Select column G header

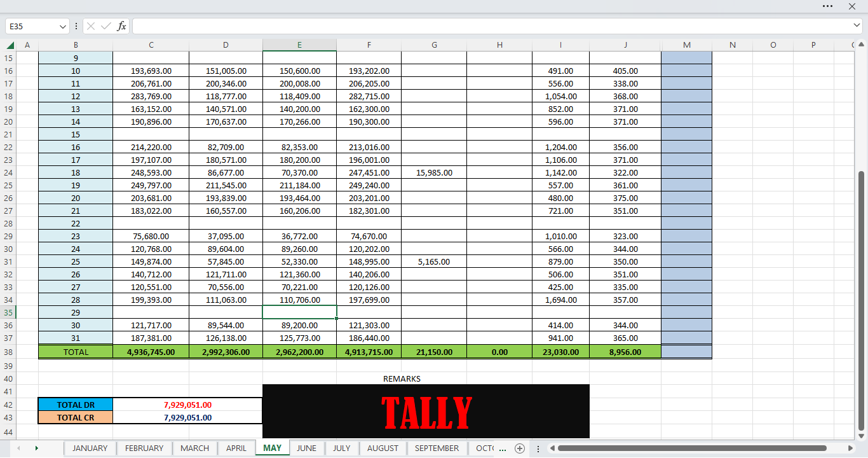pos(434,45)
